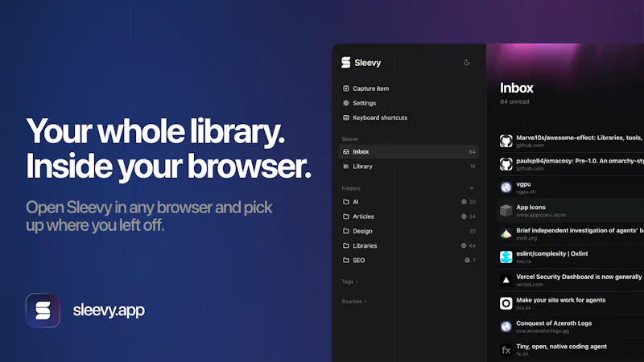Open the Libraries folder
The image size is (644, 362).
coord(408,246)
